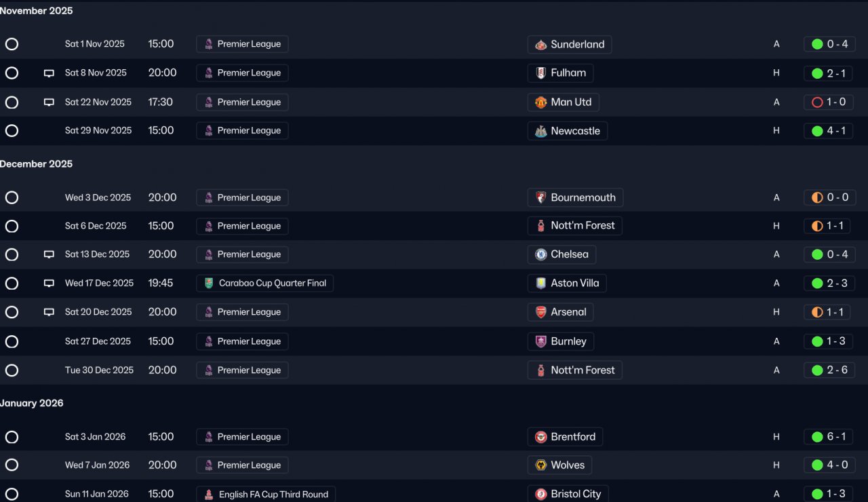Open the Arsenal team link
Image resolution: width=868 pixels, height=502 pixels.
pyautogui.click(x=568, y=312)
